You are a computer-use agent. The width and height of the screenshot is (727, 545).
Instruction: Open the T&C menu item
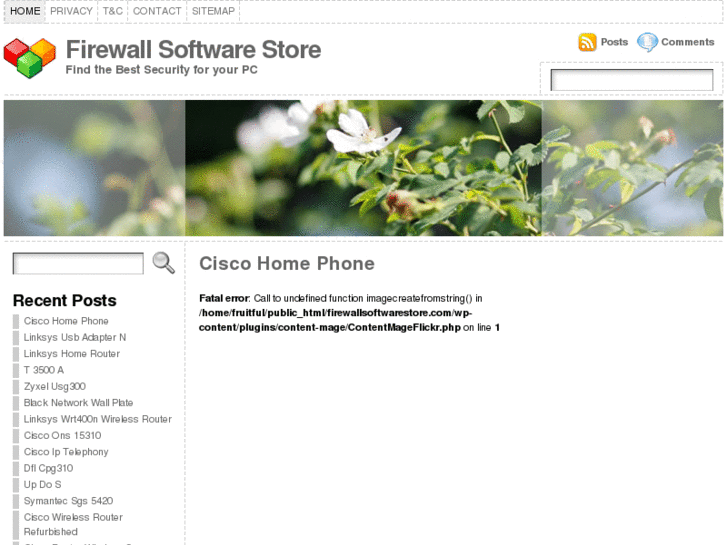point(113,11)
